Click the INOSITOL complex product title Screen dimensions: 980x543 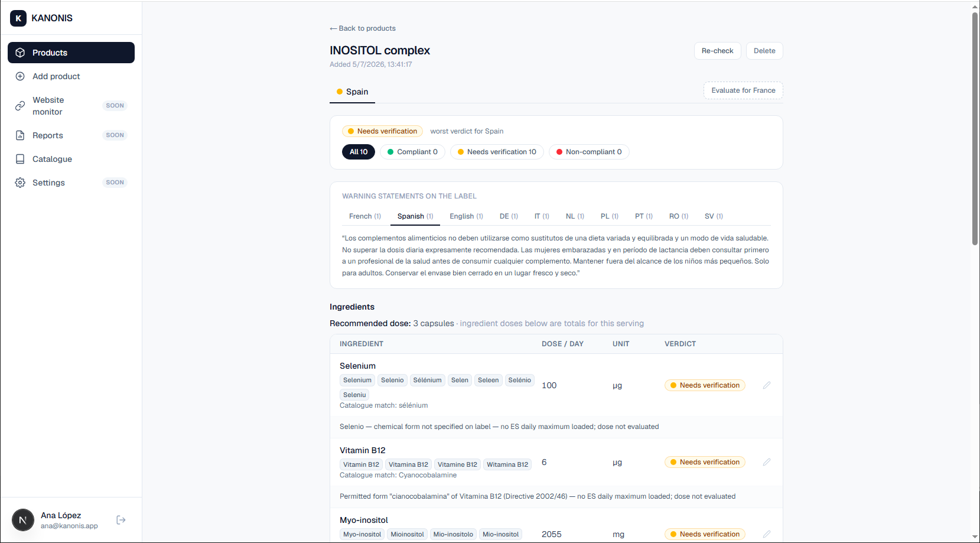pos(380,51)
